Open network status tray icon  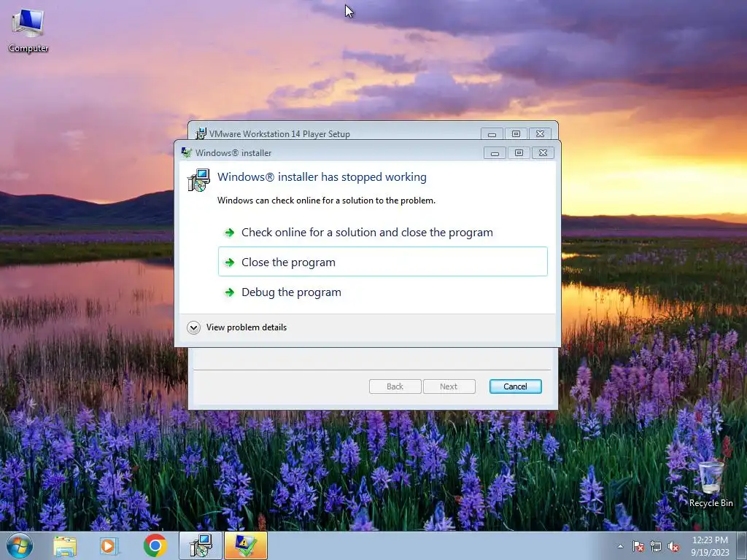point(656,546)
